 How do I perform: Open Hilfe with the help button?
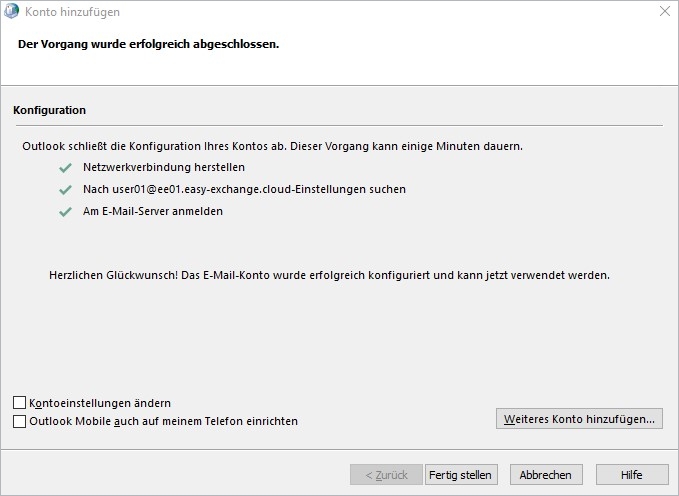tap(632, 475)
